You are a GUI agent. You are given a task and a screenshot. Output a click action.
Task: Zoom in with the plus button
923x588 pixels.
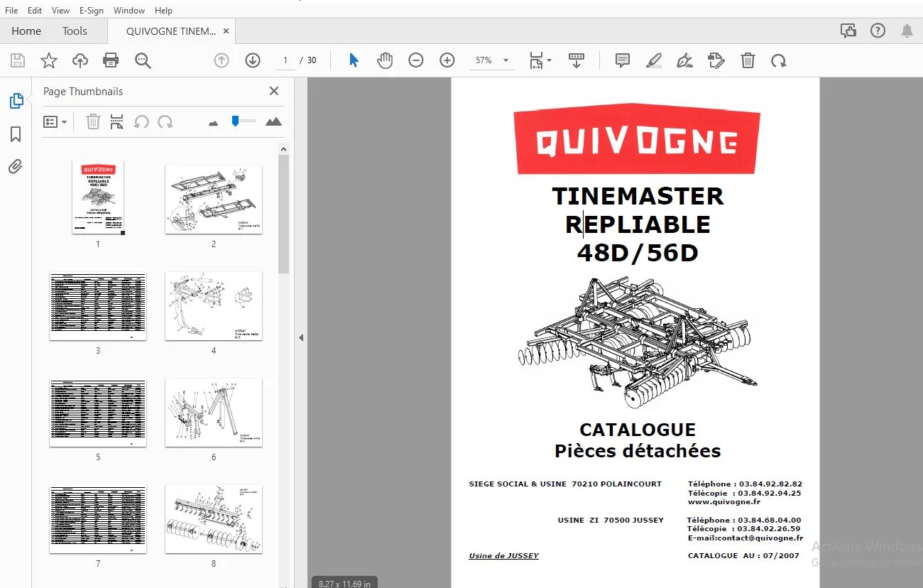(x=447, y=61)
